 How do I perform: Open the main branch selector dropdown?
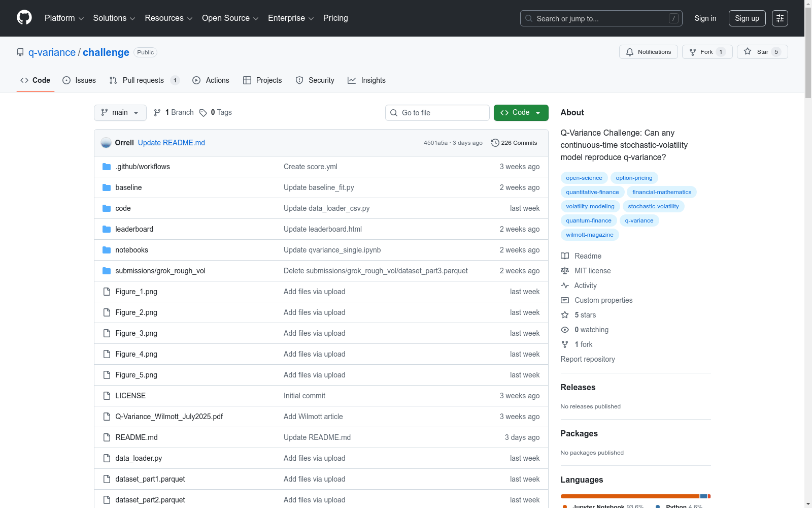pos(120,113)
